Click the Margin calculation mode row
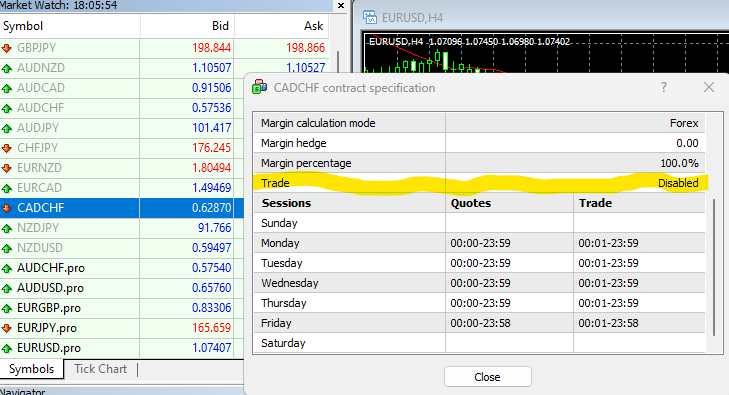Image resolution: width=729 pixels, height=395 pixels. [x=479, y=123]
